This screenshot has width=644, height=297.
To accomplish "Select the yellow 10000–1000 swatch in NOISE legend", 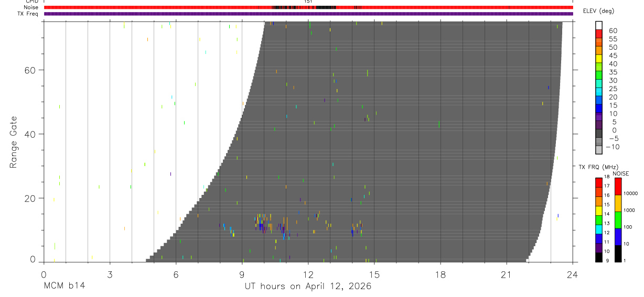I will coord(618,203).
